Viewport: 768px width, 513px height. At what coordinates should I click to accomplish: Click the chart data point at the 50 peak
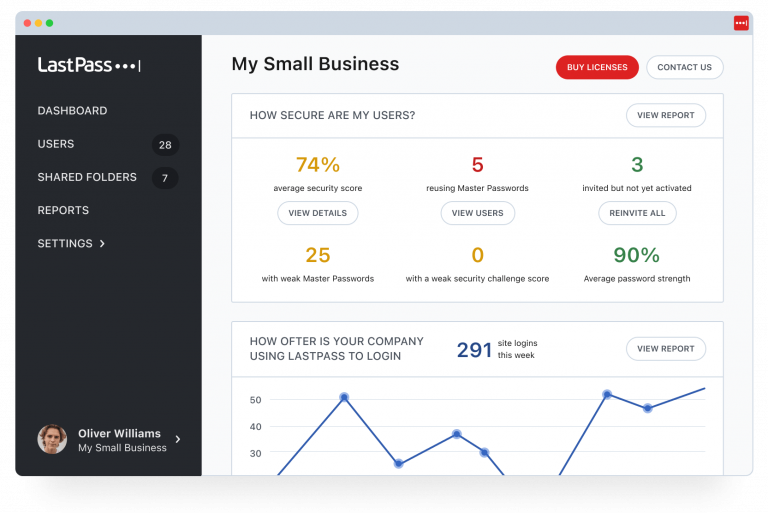pos(344,397)
